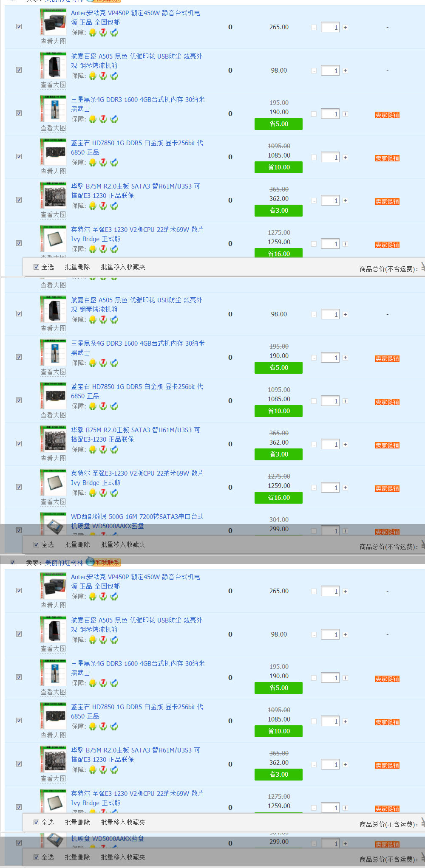Click the red 7-day return icon in the topmost 航嘉百盛 A505 listing

click(103, 76)
